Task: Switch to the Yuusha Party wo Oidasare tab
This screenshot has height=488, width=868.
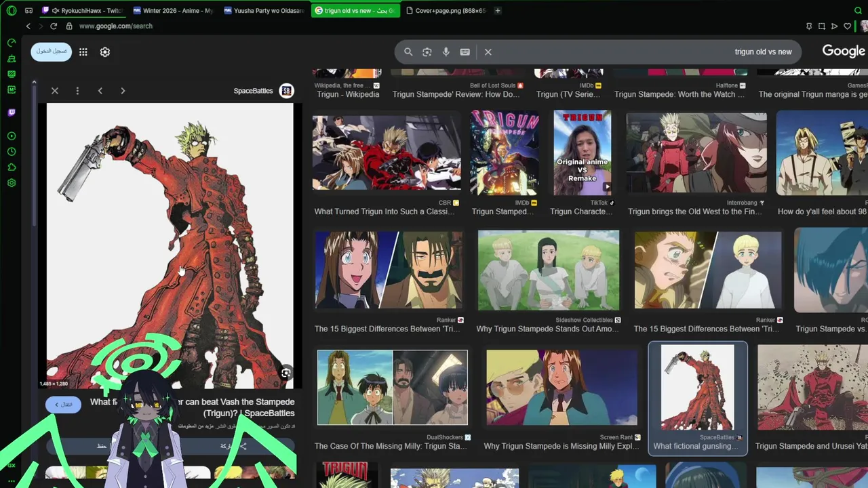Action: tap(264, 11)
